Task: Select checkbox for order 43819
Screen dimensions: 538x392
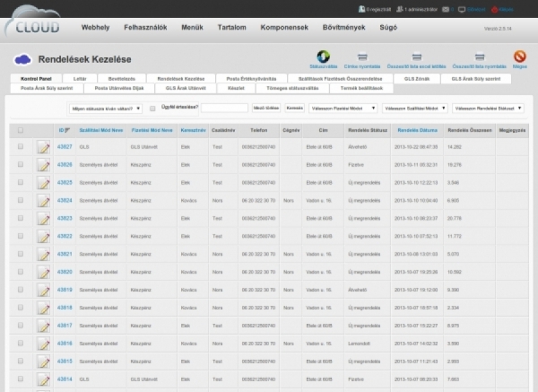Action: (x=21, y=290)
